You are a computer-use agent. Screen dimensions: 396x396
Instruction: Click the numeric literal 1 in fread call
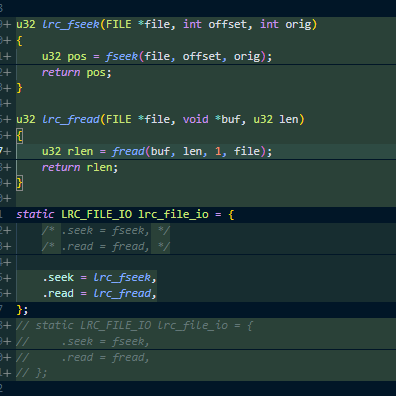[x=218, y=151]
